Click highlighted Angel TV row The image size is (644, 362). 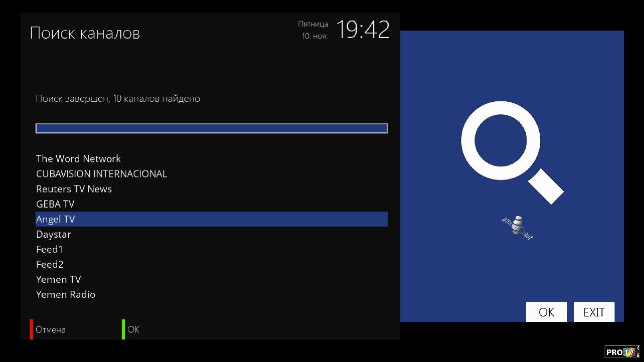pyautogui.click(x=211, y=219)
